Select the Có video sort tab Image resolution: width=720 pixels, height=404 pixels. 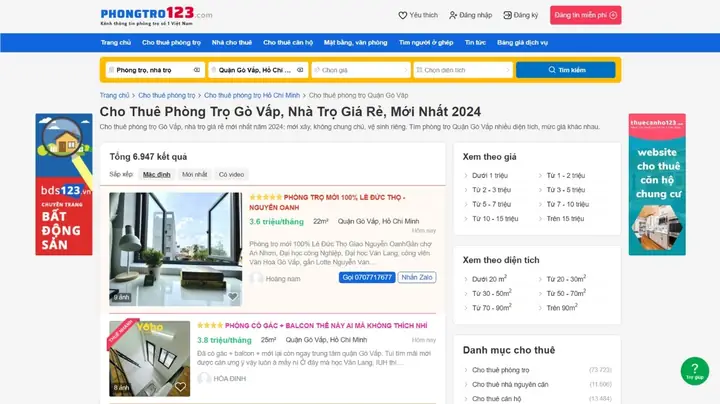(x=231, y=174)
